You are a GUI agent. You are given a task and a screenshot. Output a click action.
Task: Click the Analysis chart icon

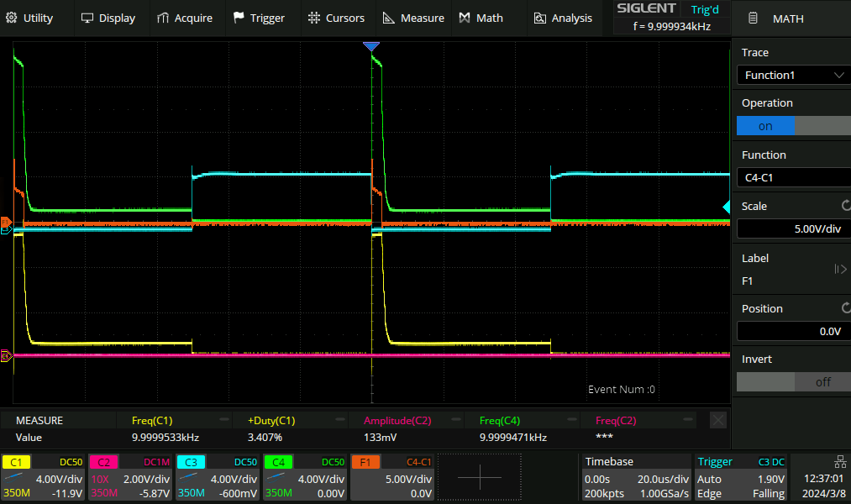click(x=539, y=18)
